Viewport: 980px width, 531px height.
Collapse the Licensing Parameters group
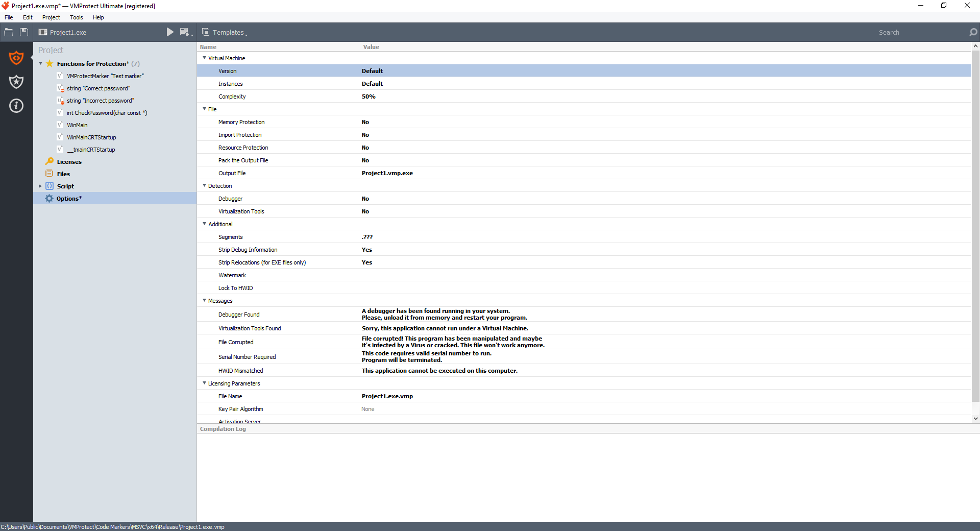[204, 383]
